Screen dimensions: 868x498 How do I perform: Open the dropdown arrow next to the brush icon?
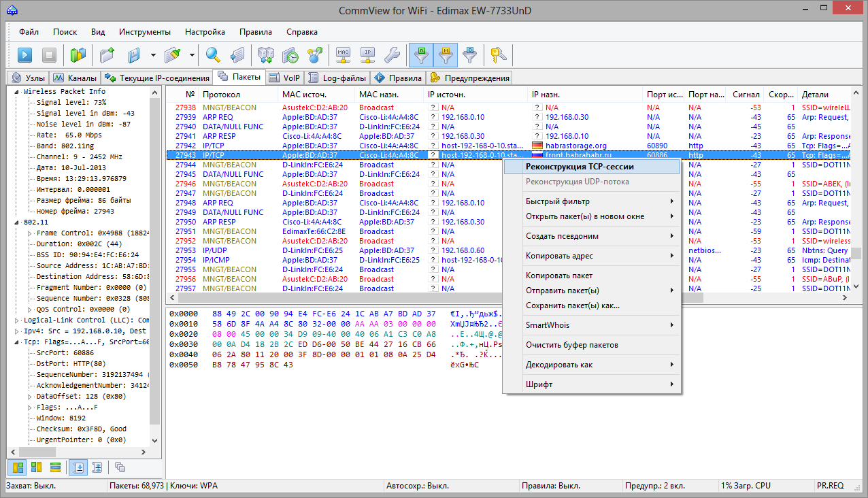point(193,55)
